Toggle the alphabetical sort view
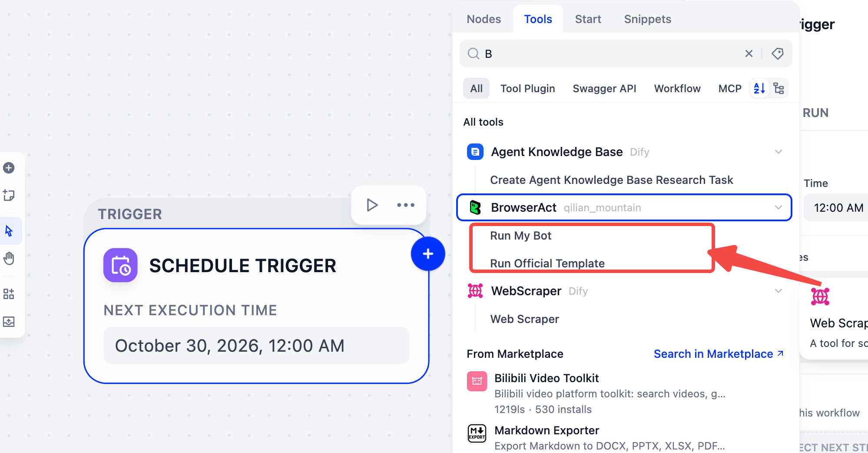The height and width of the screenshot is (453, 868). 759,89
